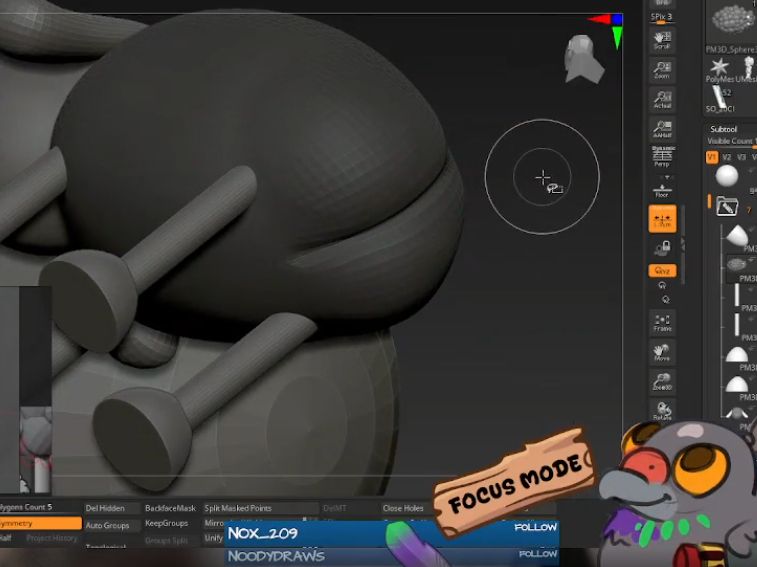Click the NoodyDraws username
757x567 pixels.
276,556
